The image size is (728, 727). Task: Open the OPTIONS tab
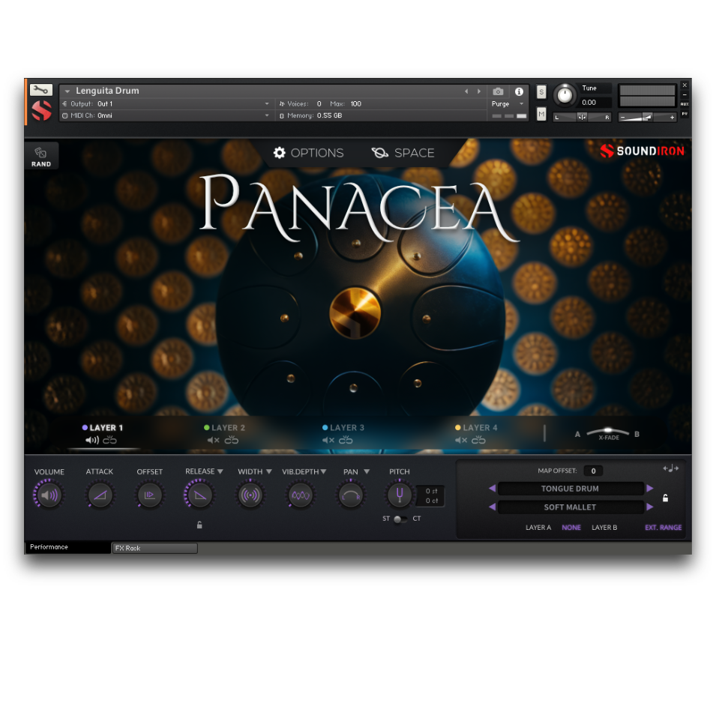(x=308, y=153)
